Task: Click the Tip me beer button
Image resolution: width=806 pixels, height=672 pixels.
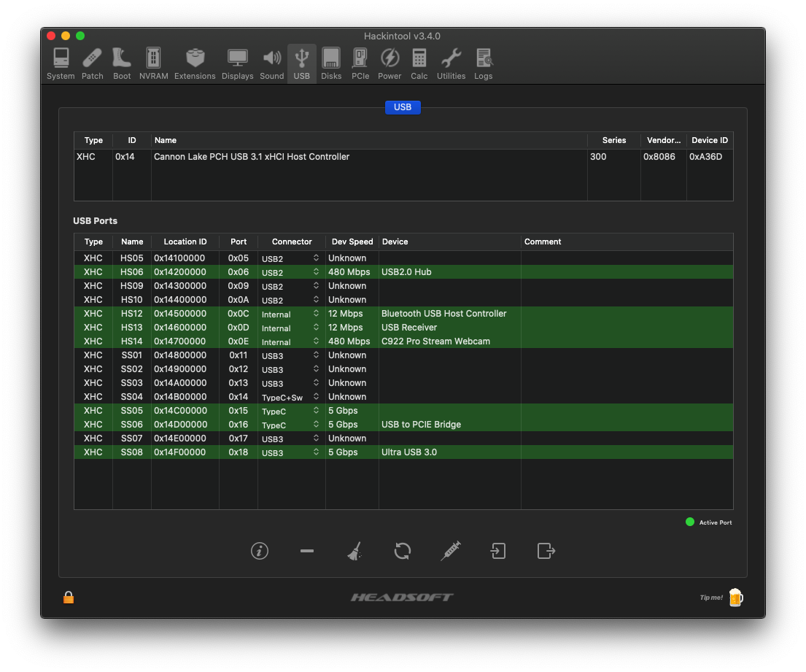Action: click(x=735, y=598)
